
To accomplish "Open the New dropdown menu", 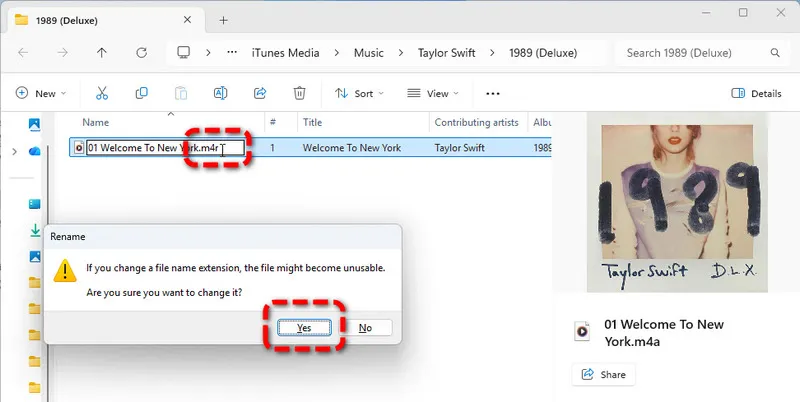I will pos(41,93).
